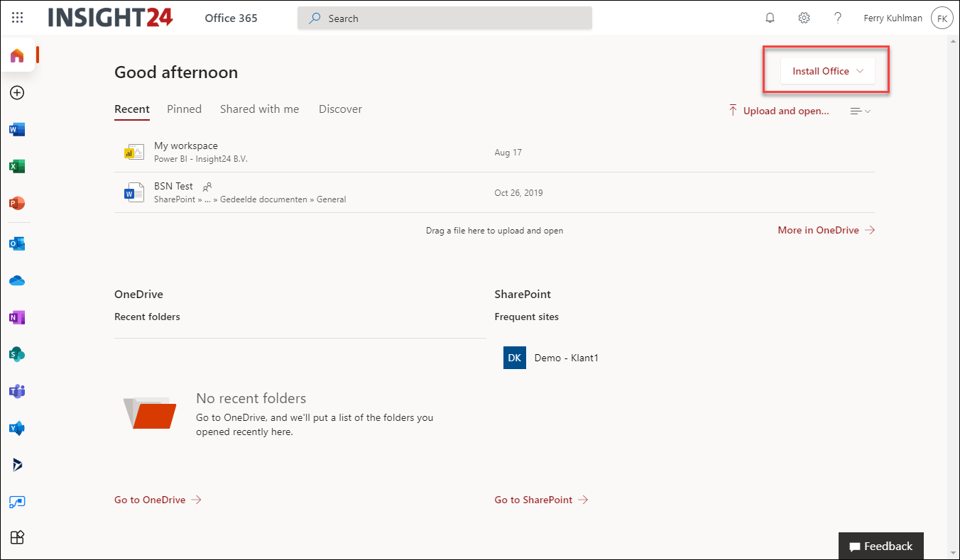The width and height of the screenshot is (960, 560).
Task: Click the help question mark icon
Action: pyautogui.click(x=838, y=18)
